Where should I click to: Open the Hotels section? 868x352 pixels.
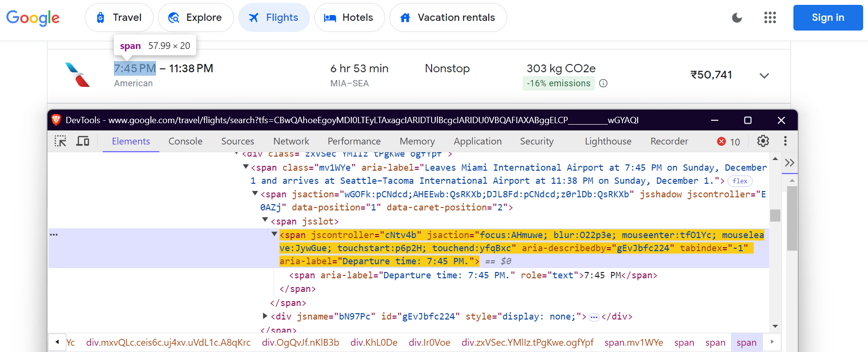point(349,18)
